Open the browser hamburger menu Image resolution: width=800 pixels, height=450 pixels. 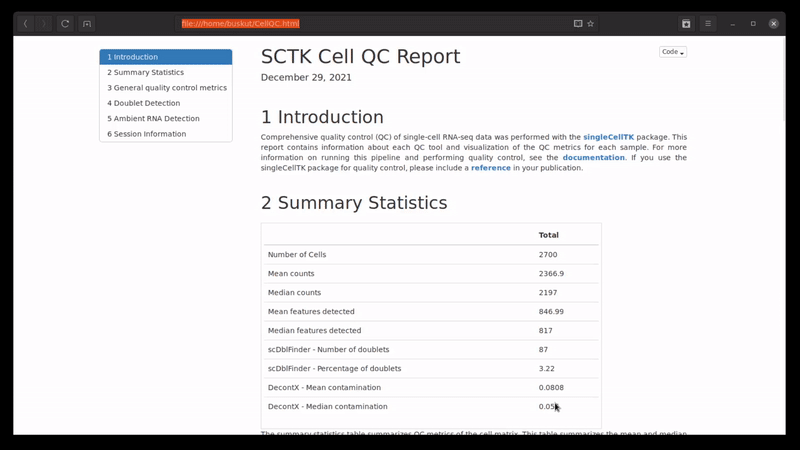point(708,24)
